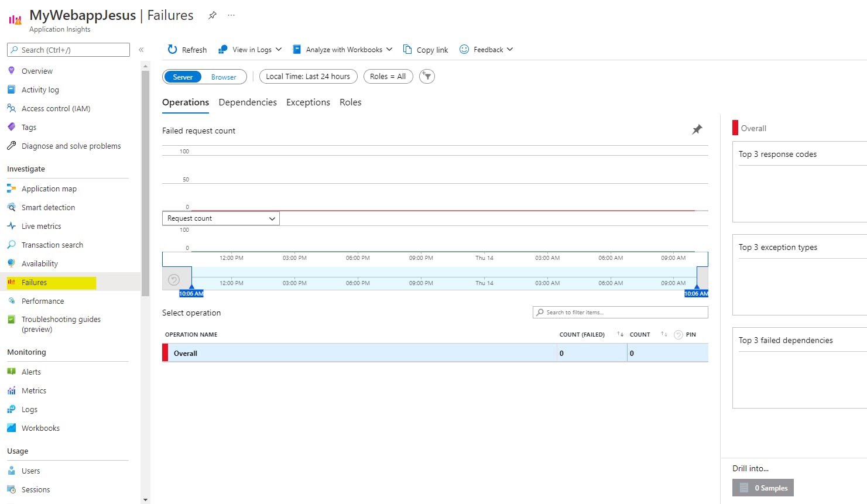
Task: Click the Users icon in sidebar
Action: click(x=11, y=471)
